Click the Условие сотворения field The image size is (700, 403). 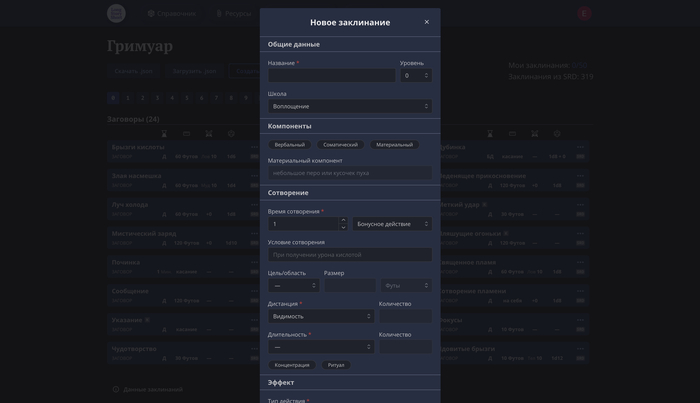tap(350, 255)
